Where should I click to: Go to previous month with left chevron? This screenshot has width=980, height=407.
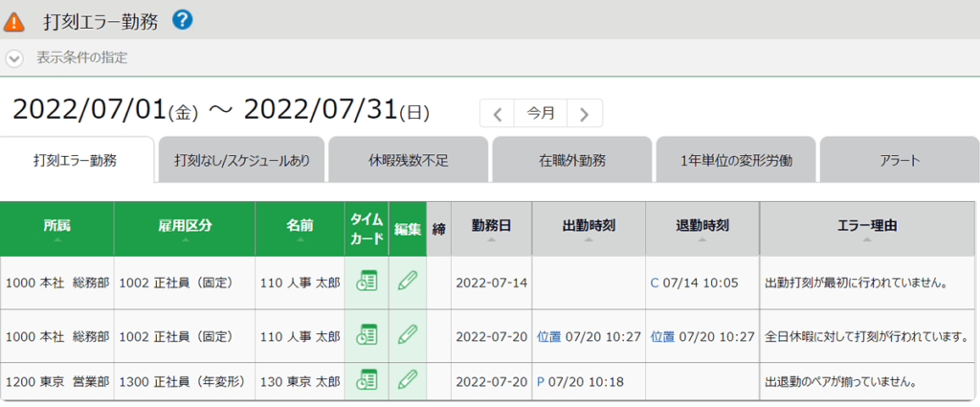497,113
